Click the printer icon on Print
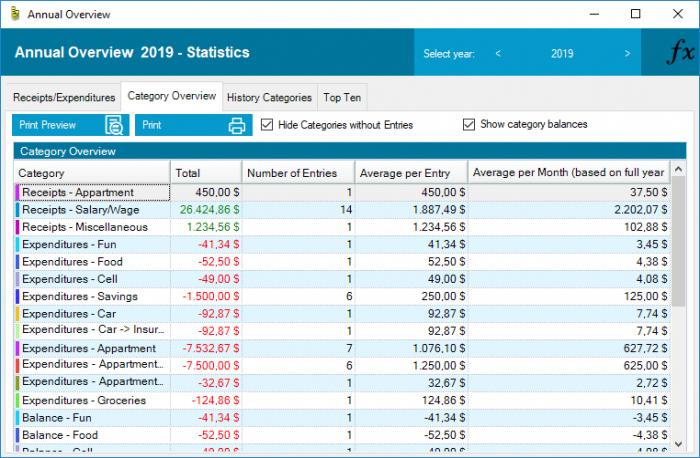Viewport: 700px width, 458px height. click(x=237, y=126)
